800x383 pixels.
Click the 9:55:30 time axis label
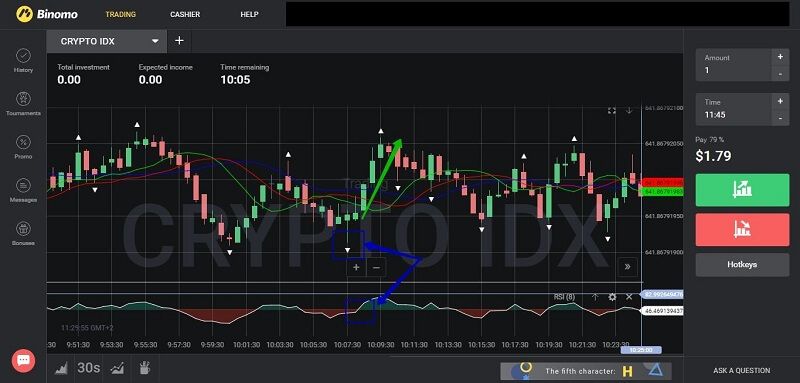pos(145,345)
